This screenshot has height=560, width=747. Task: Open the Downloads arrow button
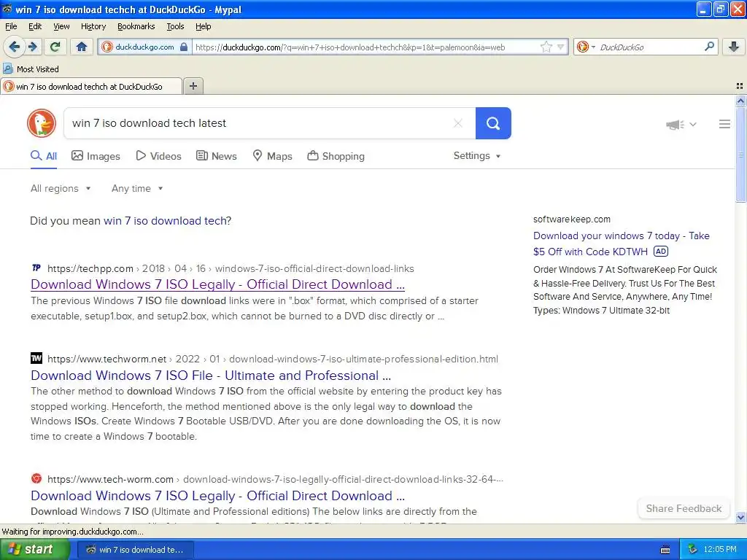[x=734, y=47]
